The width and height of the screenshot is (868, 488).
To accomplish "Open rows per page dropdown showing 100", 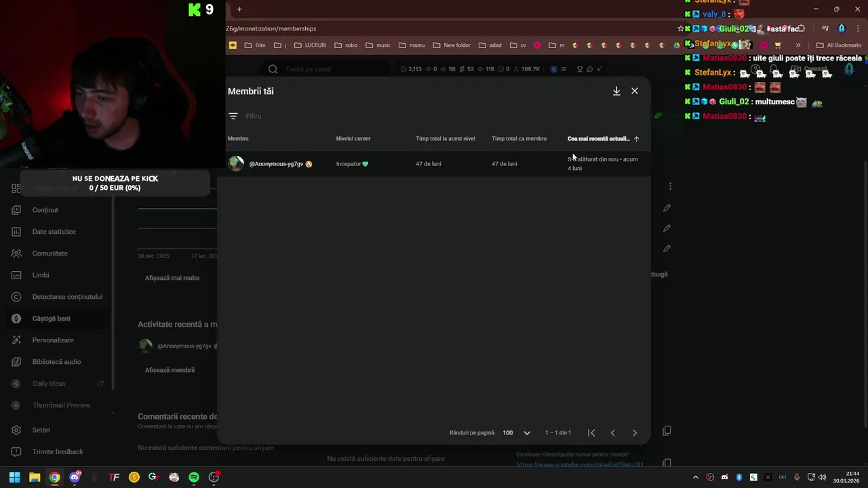I will pos(517,432).
